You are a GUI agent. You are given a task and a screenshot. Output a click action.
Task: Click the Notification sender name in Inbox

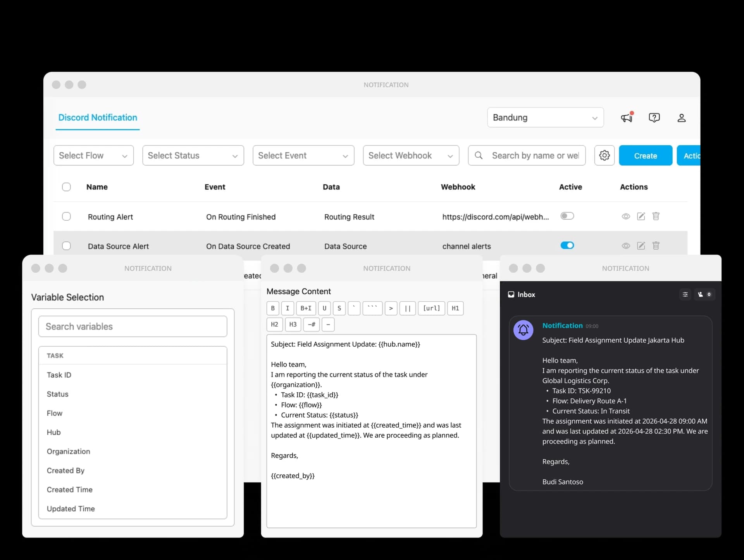[562, 325]
